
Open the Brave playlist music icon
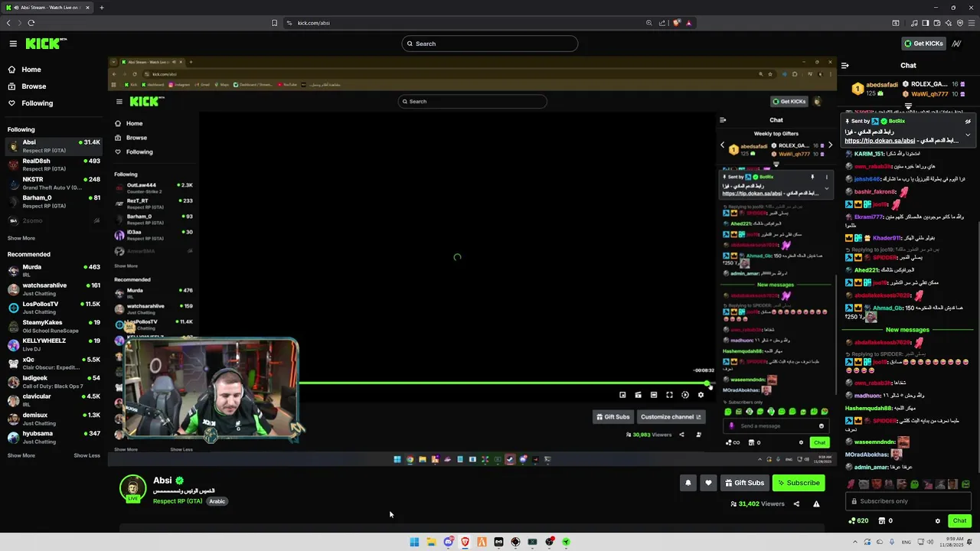(x=914, y=23)
